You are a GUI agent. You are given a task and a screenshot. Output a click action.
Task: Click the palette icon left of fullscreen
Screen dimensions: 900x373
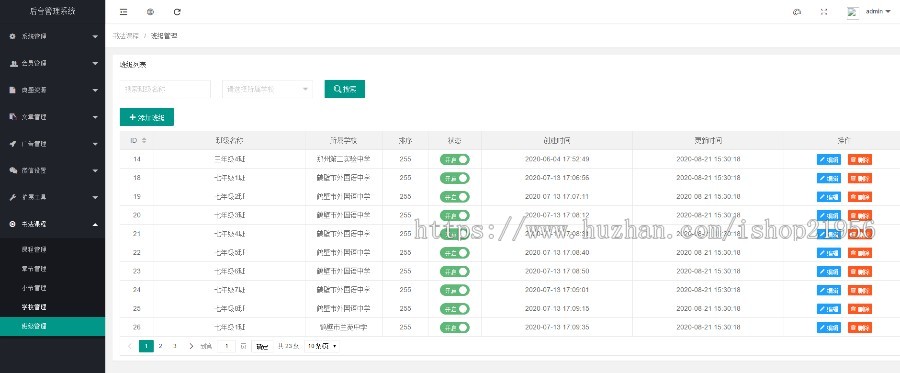click(x=797, y=11)
